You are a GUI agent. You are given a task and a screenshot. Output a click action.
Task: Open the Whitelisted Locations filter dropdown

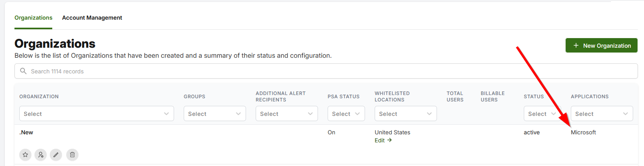point(406,113)
